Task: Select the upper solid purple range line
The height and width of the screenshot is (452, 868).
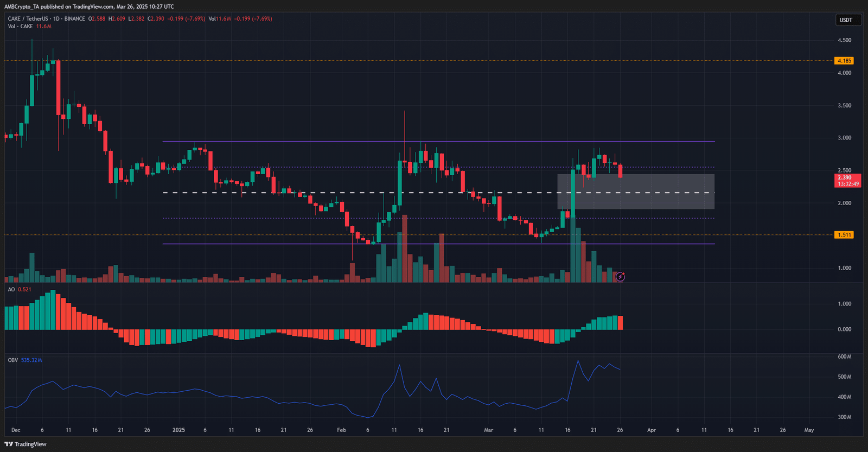Action: (x=325, y=142)
